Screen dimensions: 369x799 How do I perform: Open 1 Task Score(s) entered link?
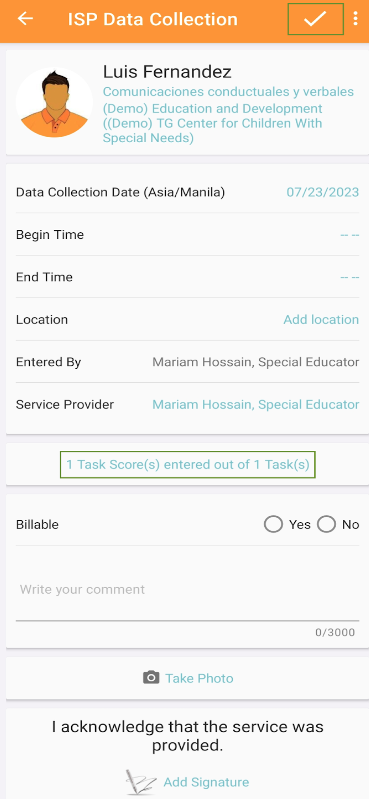pos(188,464)
